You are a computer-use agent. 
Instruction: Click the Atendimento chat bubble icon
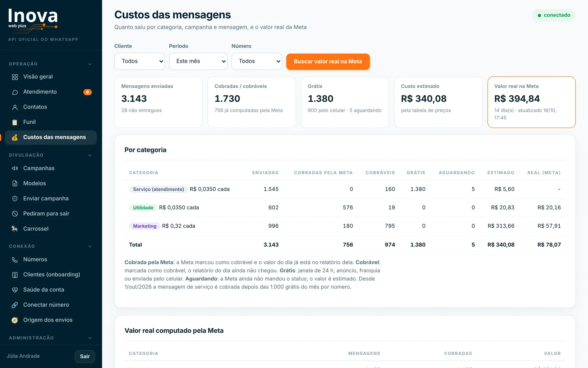coord(15,92)
